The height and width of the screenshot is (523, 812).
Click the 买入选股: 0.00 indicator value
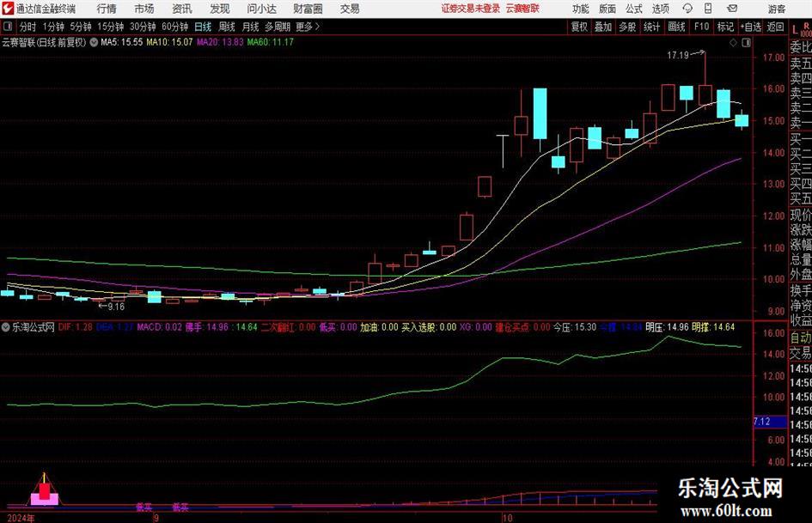point(429,327)
